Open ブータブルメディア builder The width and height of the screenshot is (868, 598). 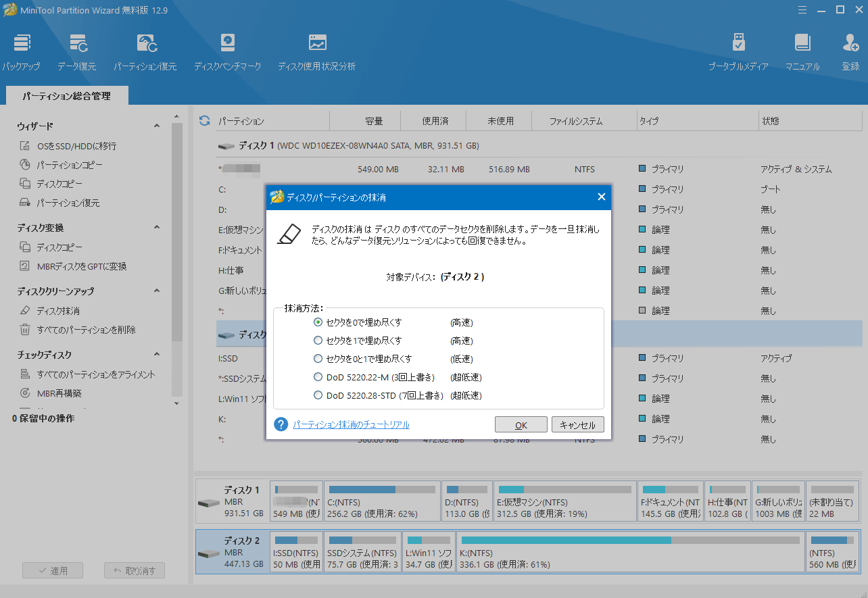point(738,52)
